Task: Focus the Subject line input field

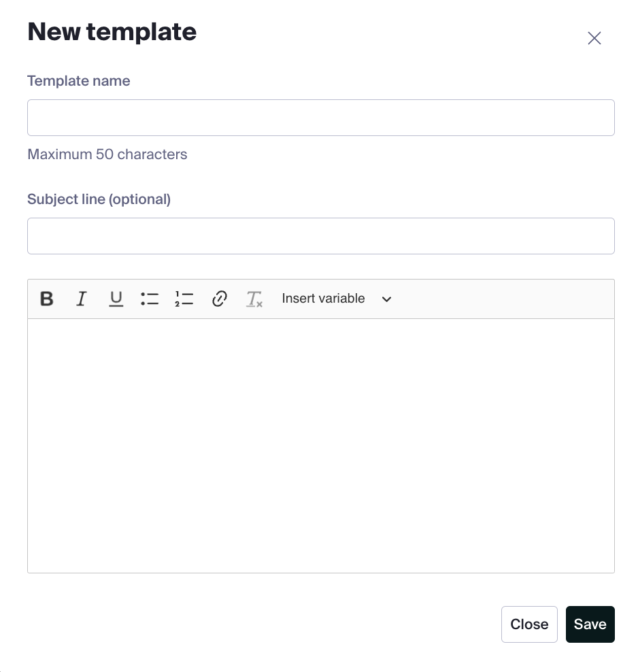Action: click(x=321, y=236)
